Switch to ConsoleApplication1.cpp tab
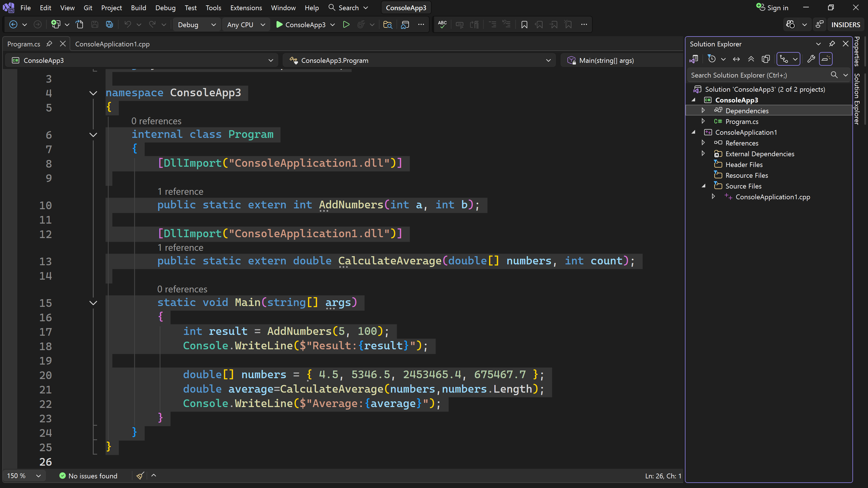This screenshot has height=488, width=868. coord(112,44)
